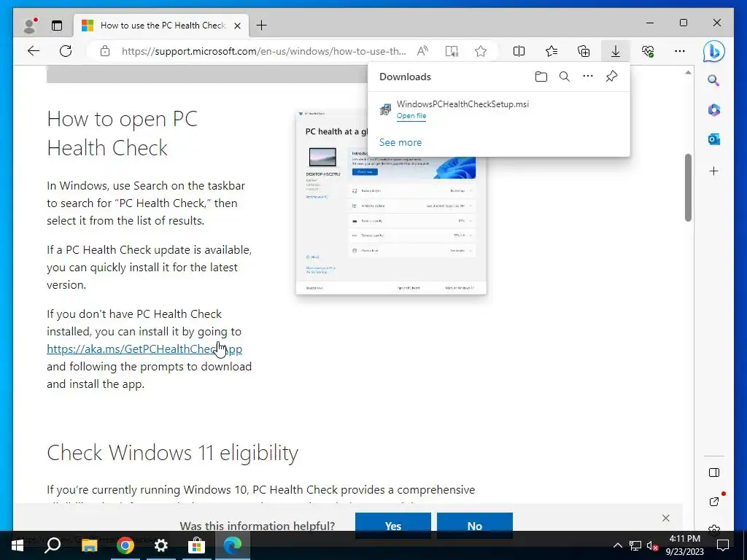Viewport: 747px width, 560px height.
Task: Open sidebar Search icon
Action: point(713,80)
